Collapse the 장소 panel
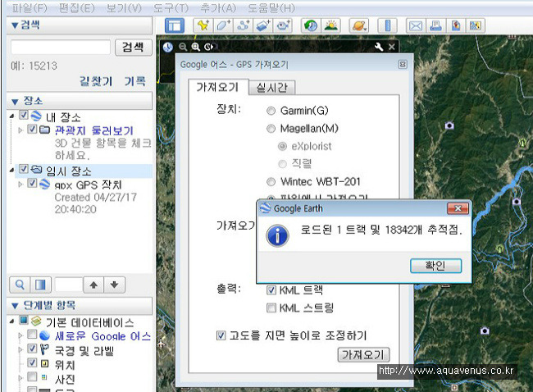The width and height of the screenshot is (533, 392). tap(15, 102)
